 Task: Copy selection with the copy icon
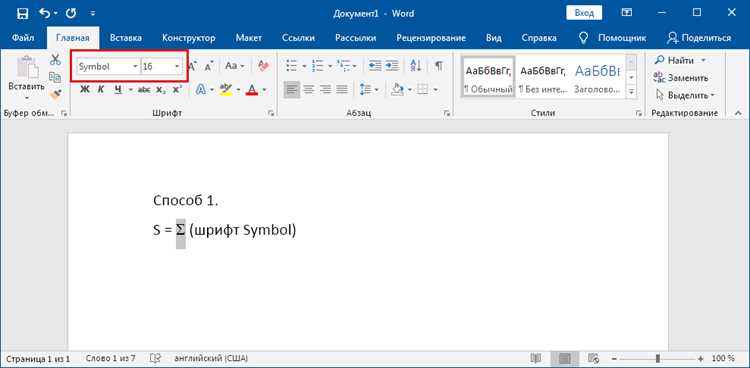[55, 77]
